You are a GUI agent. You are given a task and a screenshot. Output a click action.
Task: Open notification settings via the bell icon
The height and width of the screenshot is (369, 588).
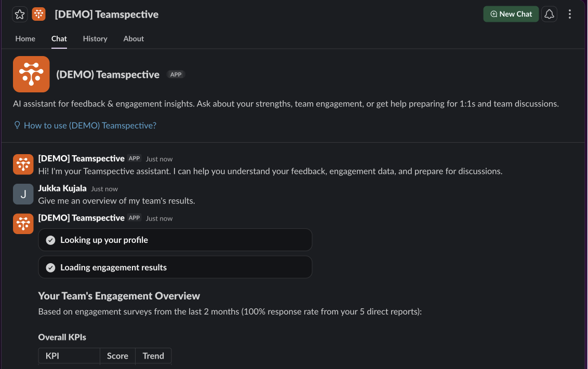(x=550, y=14)
